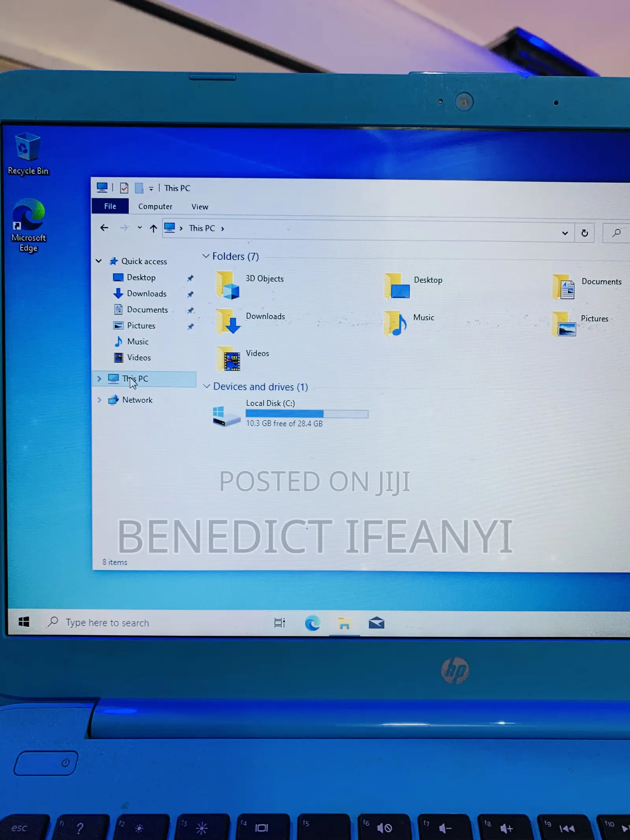Open Task View from the taskbar

(x=279, y=623)
